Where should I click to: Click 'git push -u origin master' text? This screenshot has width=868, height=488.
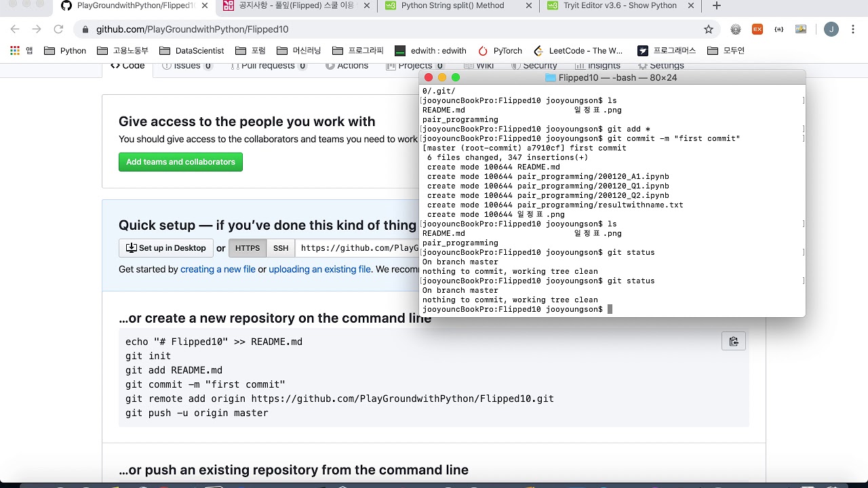pos(197,413)
